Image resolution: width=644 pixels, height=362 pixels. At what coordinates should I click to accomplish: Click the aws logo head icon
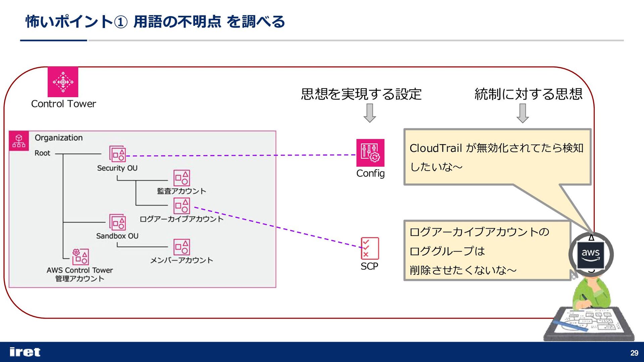click(591, 254)
